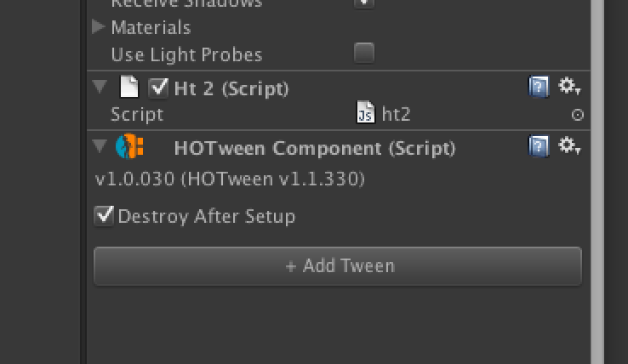Enable the Use Light Probes checkbox

pyautogui.click(x=364, y=53)
